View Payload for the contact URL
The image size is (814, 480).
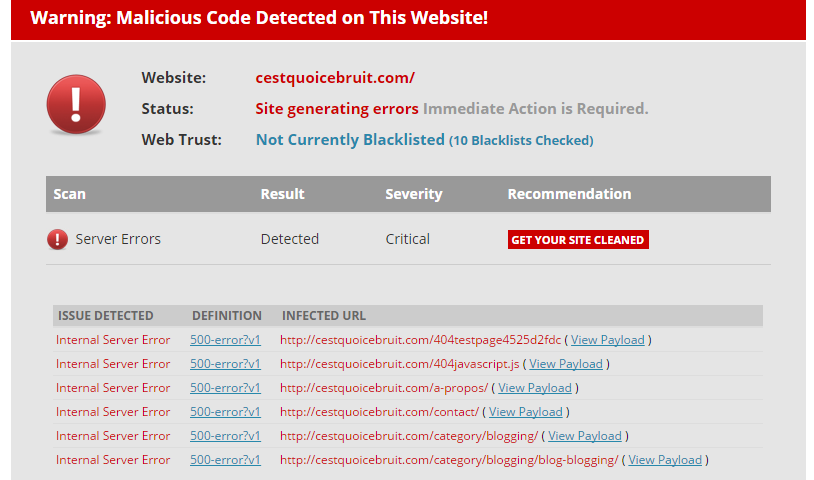525,412
